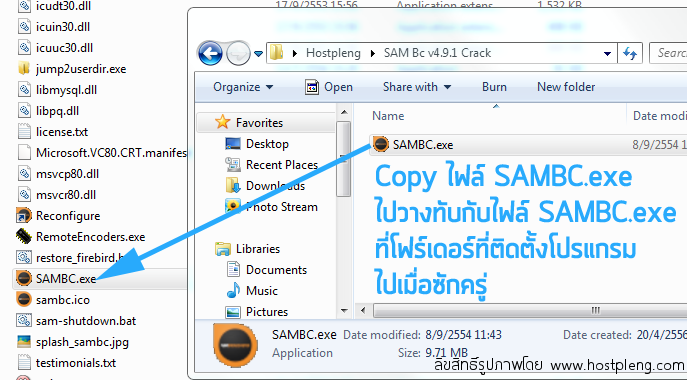Open the Documents library
The height and width of the screenshot is (380, 687).
(x=276, y=270)
